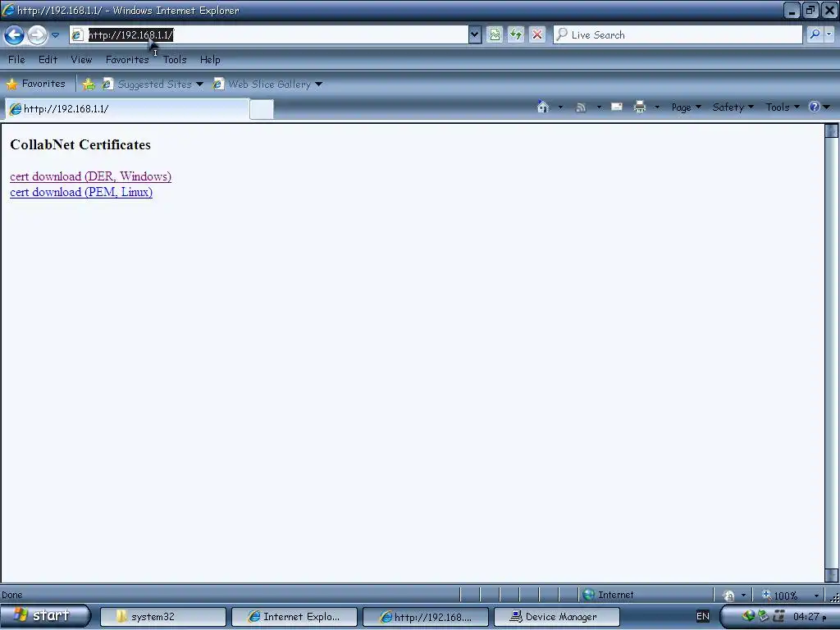
Task: Open the recent pages dropdown arrow
Action: point(55,35)
